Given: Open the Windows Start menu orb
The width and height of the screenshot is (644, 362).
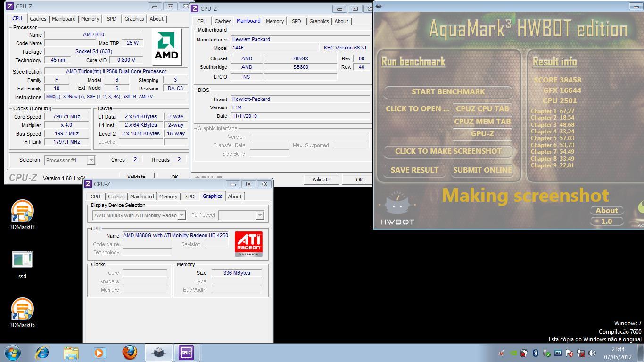Looking at the screenshot, I should click(x=13, y=353).
